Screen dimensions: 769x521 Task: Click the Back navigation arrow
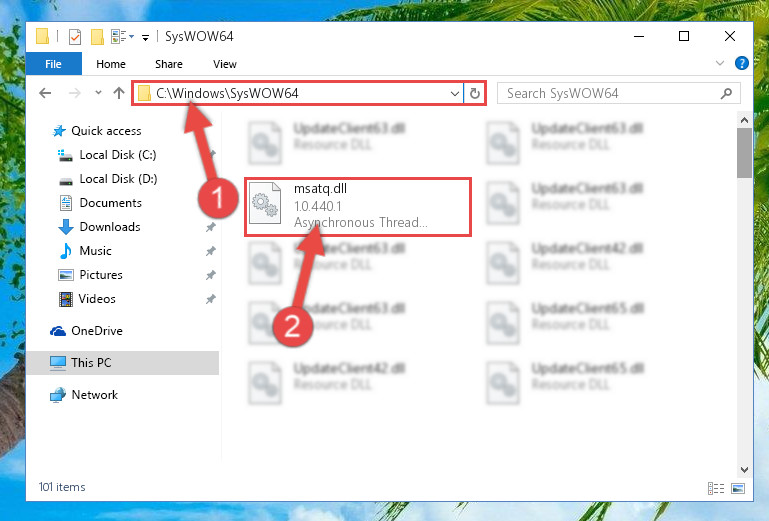(x=45, y=93)
